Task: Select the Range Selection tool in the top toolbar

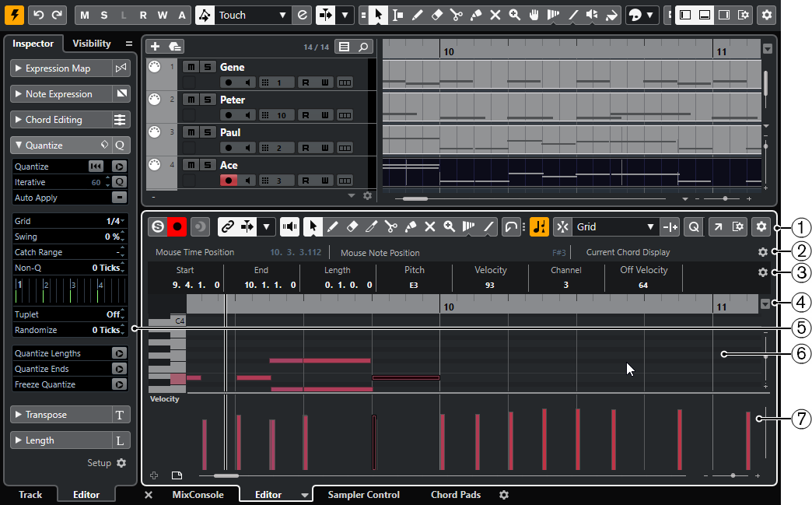Action: (x=397, y=15)
